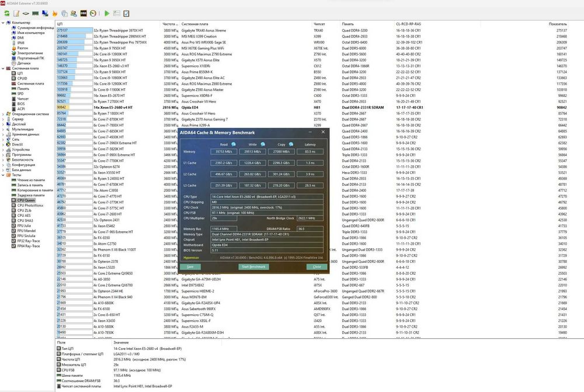
Task: Click the 275137 score bar
Action: pyautogui.click(x=75, y=30)
